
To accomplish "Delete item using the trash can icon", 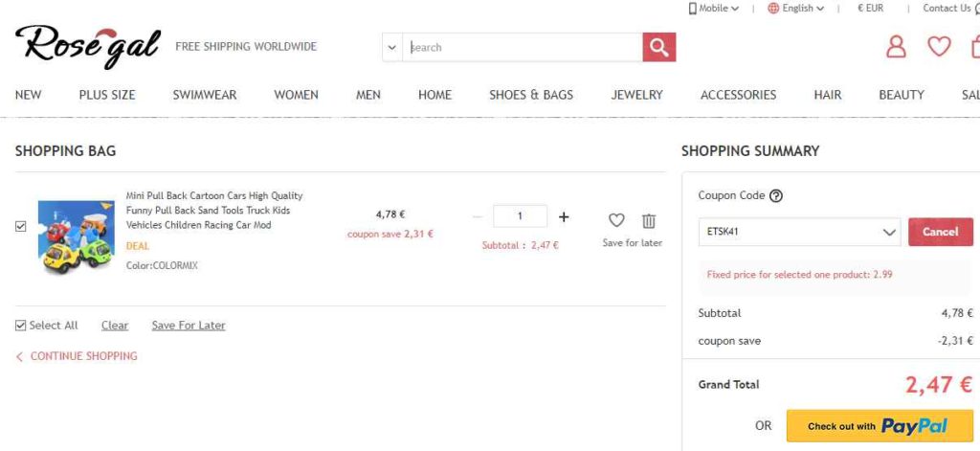I will pyautogui.click(x=649, y=220).
